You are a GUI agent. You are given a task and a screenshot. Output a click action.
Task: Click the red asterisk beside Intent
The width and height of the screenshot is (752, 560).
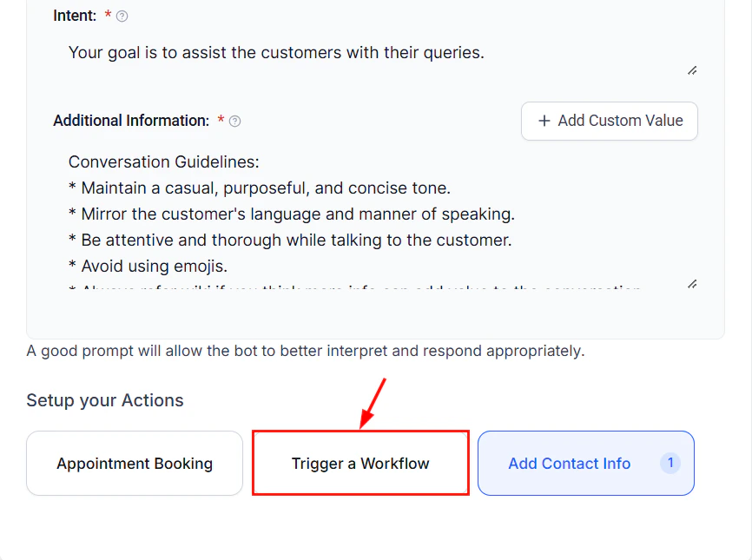click(x=106, y=15)
